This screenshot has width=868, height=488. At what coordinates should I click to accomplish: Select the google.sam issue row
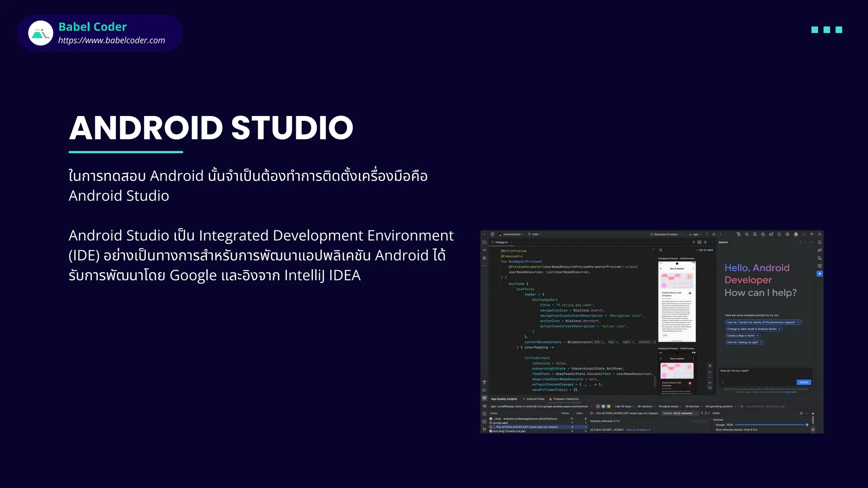coord(537,423)
